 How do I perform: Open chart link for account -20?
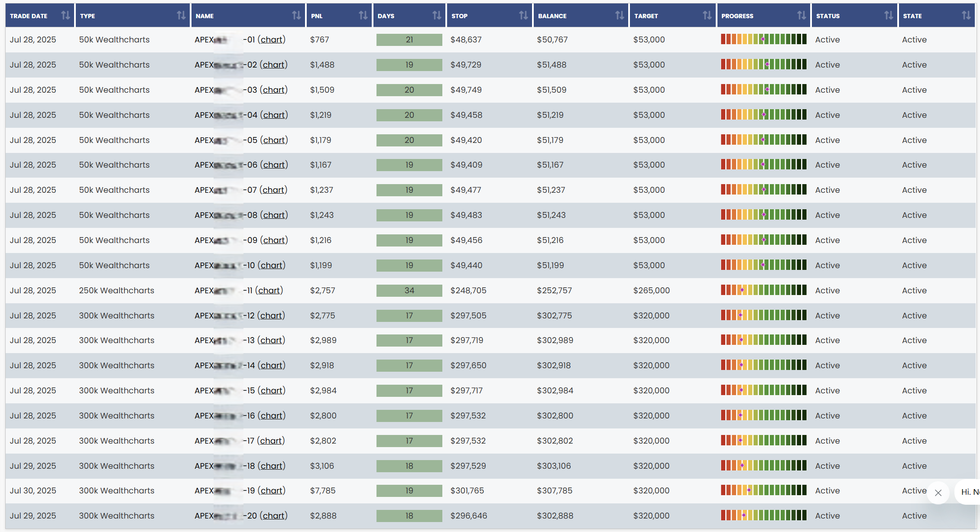274,516
